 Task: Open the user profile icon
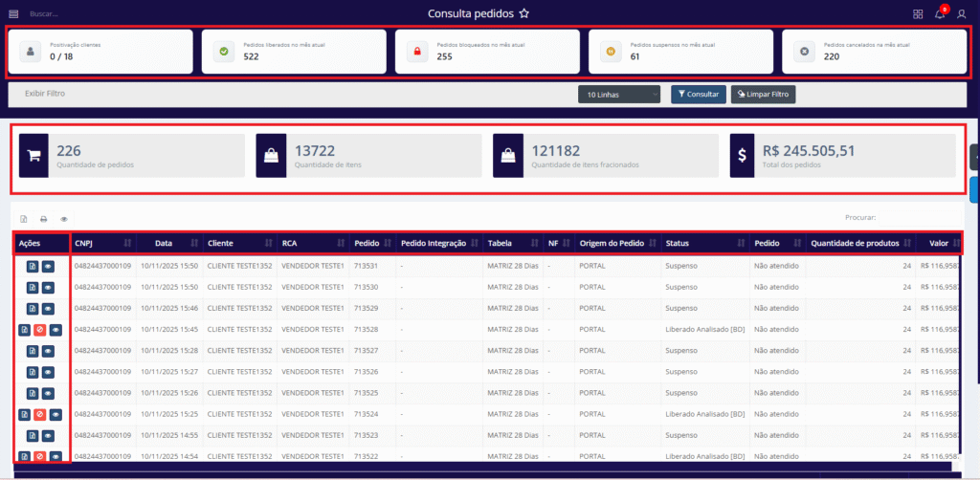[x=962, y=14]
